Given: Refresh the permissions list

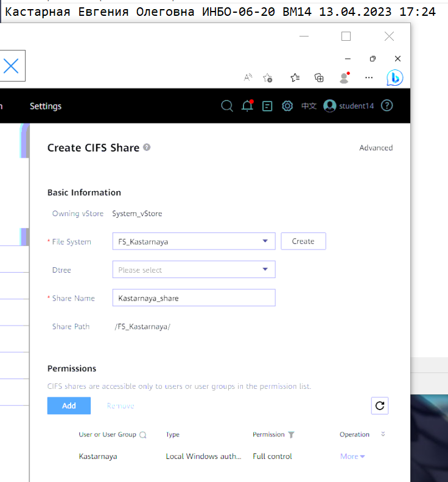Looking at the screenshot, I should click(x=380, y=405).
